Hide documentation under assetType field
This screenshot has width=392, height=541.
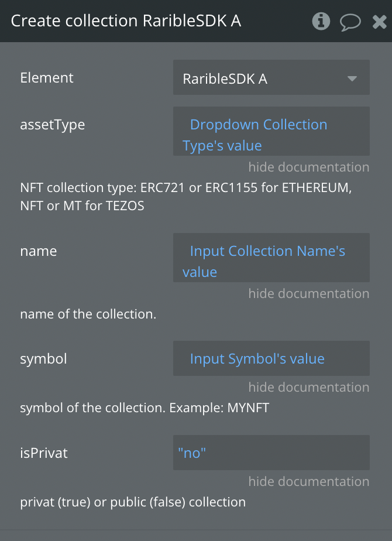[308, 167]
